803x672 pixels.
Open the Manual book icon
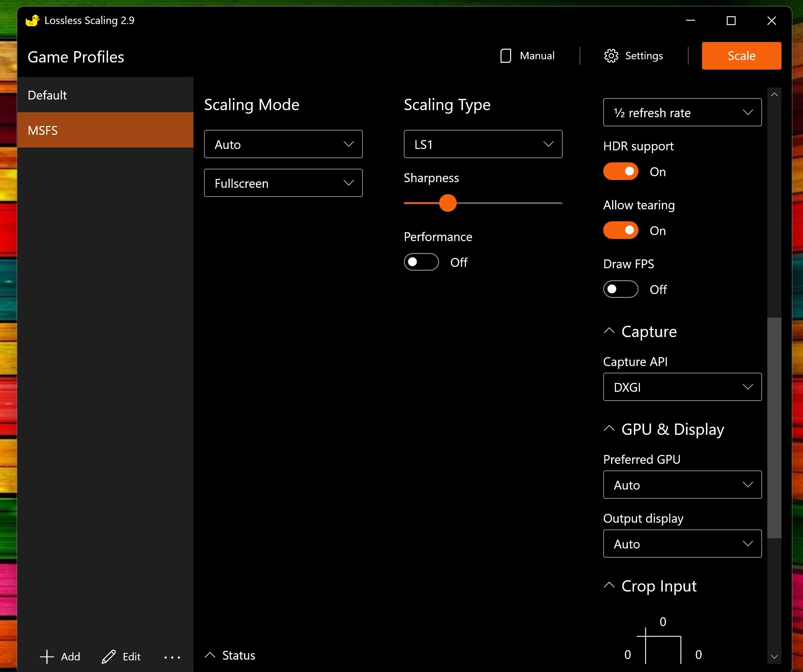pyautogui.click(x=505, y=56)
